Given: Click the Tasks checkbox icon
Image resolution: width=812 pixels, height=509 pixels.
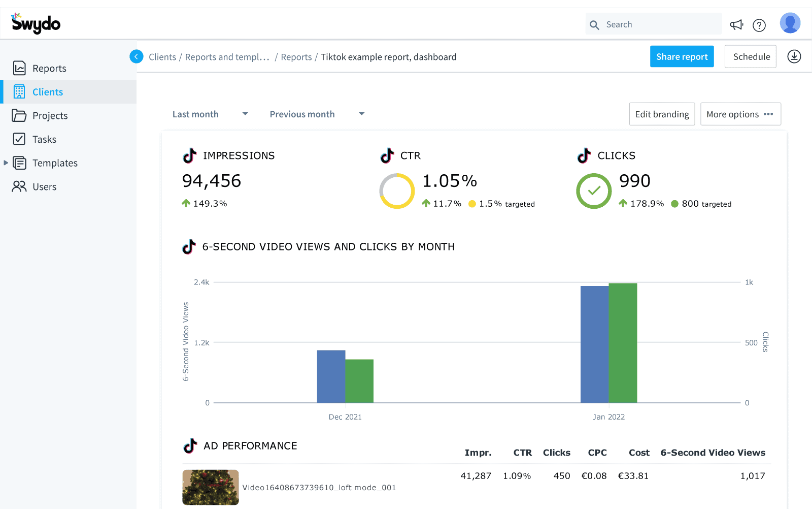Looking at the screenshot, I should 19,139.
